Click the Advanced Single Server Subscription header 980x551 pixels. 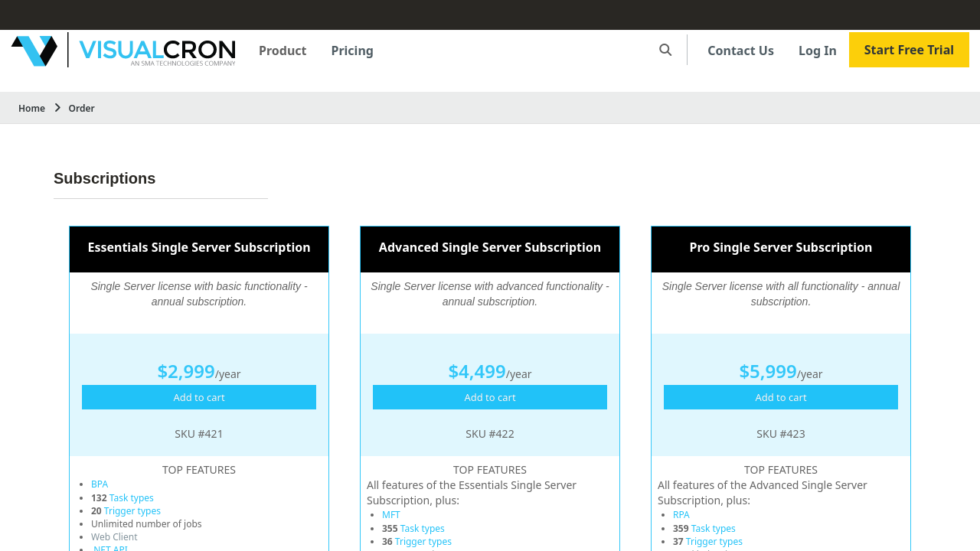coord(490,248)
